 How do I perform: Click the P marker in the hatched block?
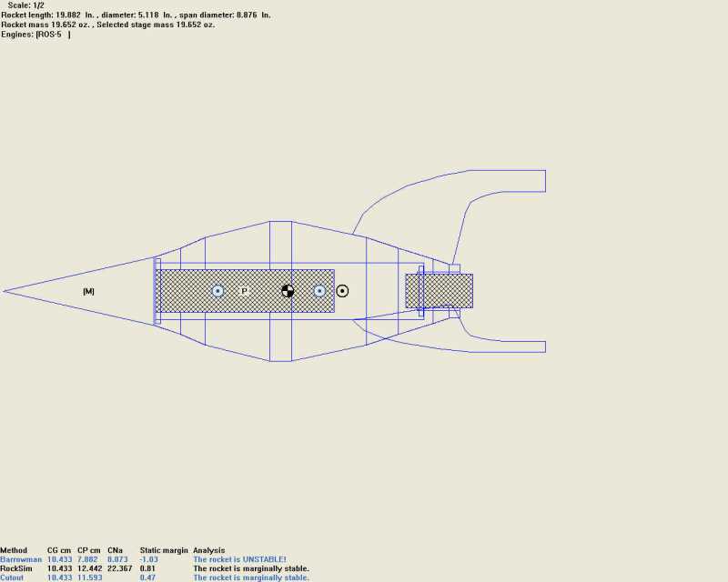pos(244,291)
